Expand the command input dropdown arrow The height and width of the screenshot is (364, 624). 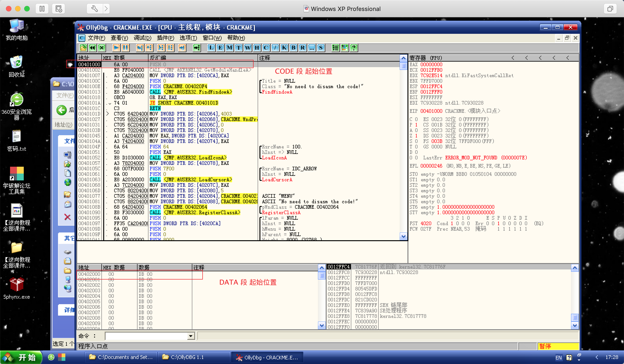(x=191, y=336)
